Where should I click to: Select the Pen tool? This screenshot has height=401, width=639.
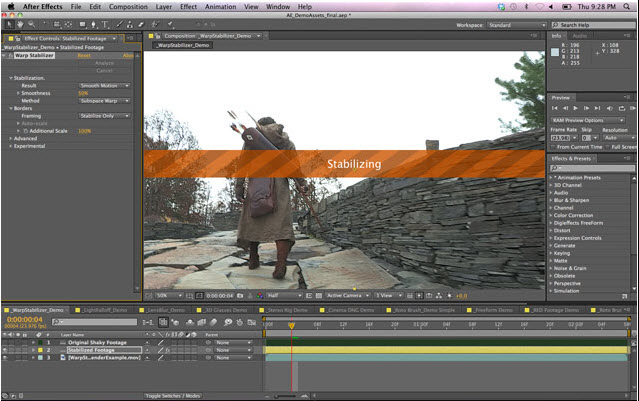(x=93, y=24)
